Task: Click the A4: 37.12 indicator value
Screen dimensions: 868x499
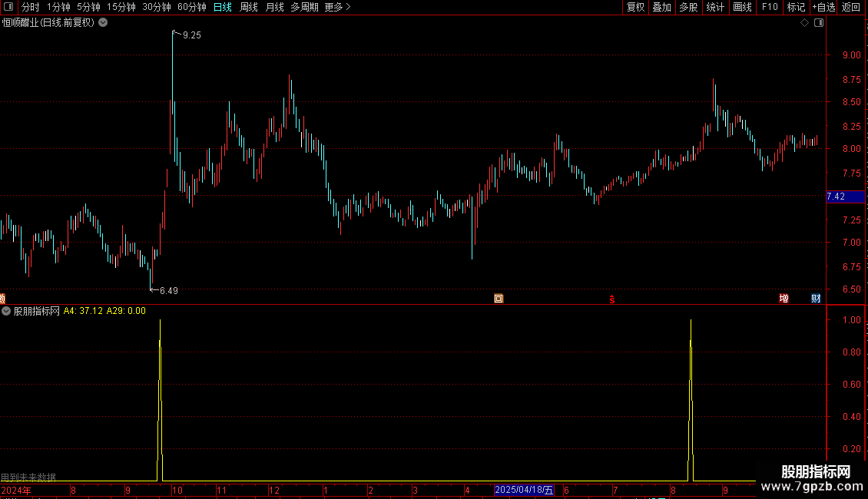Action: tap(83, 311)
